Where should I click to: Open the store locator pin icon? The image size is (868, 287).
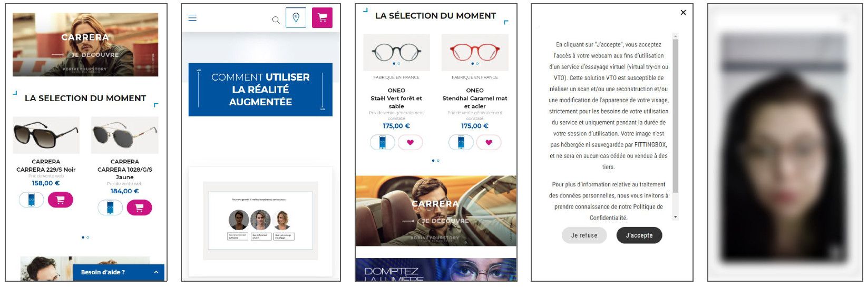click(x=296, y=18)
